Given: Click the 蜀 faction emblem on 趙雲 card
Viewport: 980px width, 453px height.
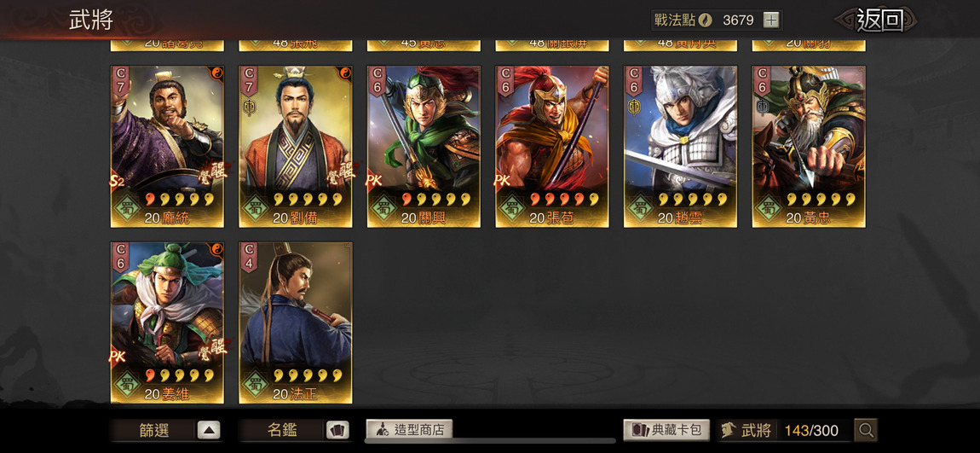Looking at the screenshot, I should 641,209.
